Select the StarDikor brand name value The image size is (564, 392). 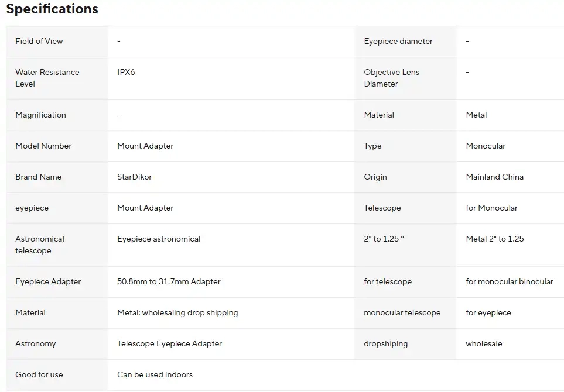click(x=134, y=177)
